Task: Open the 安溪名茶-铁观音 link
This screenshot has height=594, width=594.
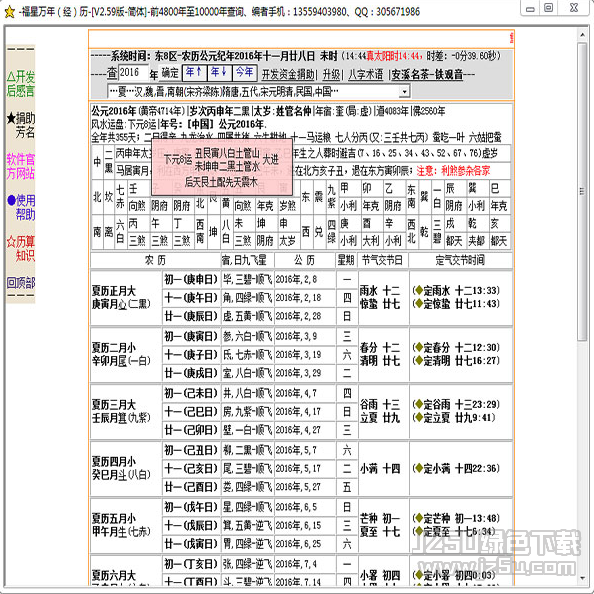Action: (427, 75)
